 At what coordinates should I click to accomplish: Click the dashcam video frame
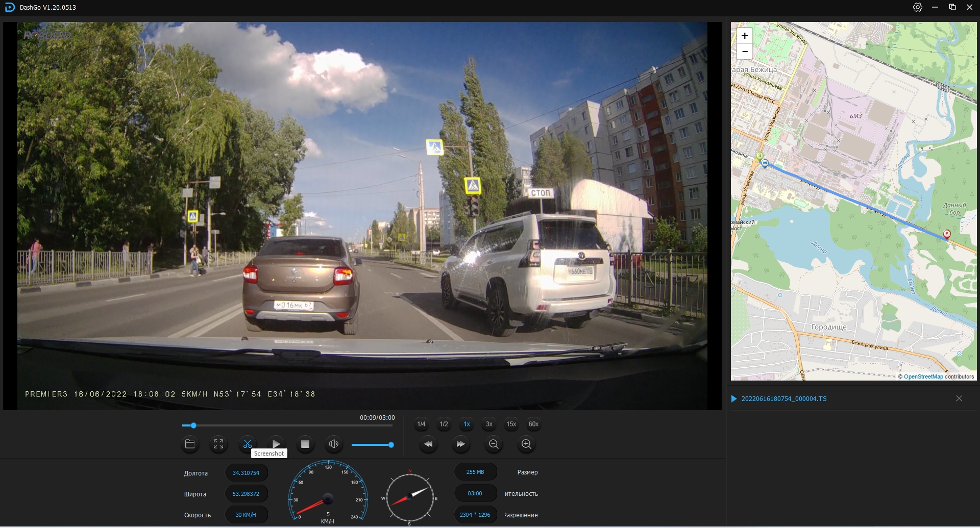pos(362,216)
